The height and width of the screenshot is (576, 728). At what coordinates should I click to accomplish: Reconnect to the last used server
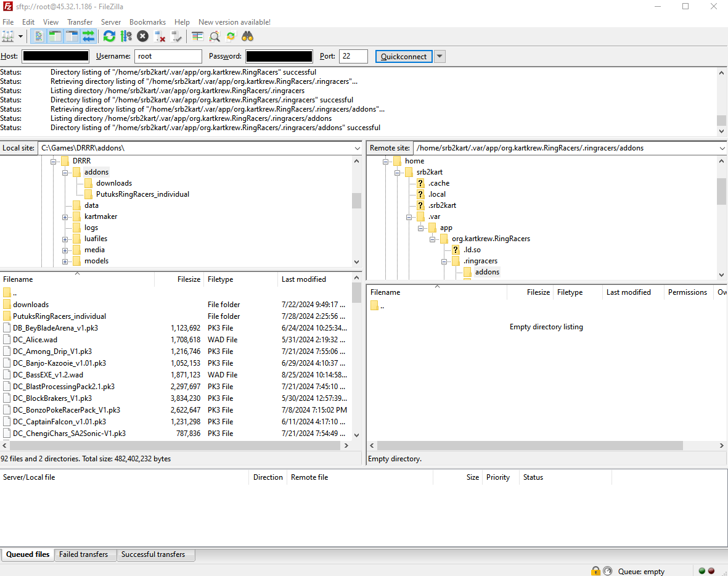coord(176,36)
